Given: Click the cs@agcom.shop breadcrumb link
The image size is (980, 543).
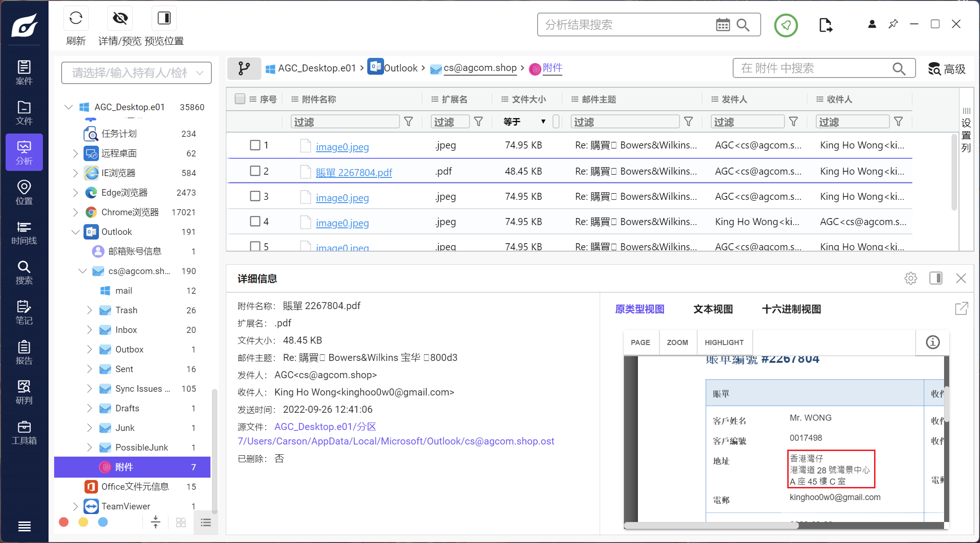Looking at the screenshot, I should [x=480, y=68].
